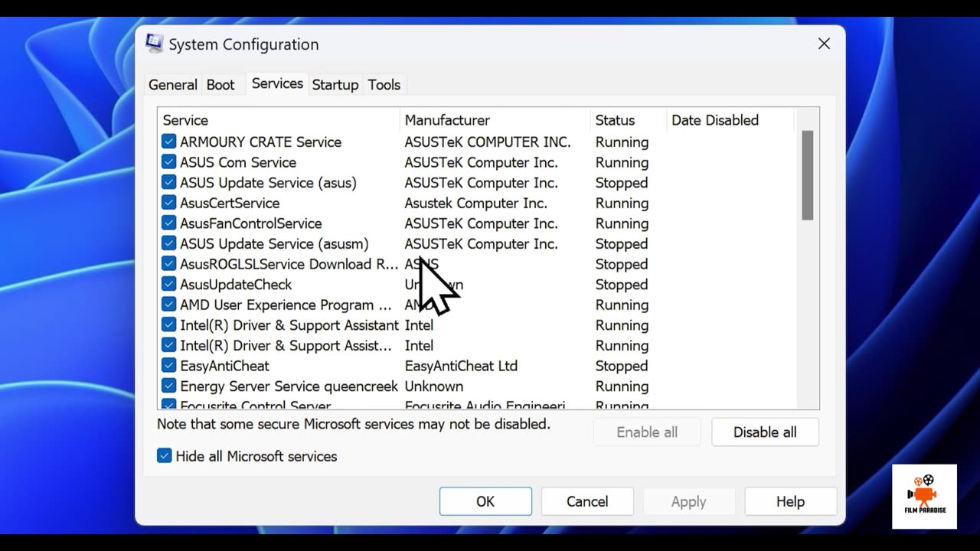The width and height of the screenshot is (980, 551).
Task: Toggle the AsusCertService checkbox
Action: point(169,203)
